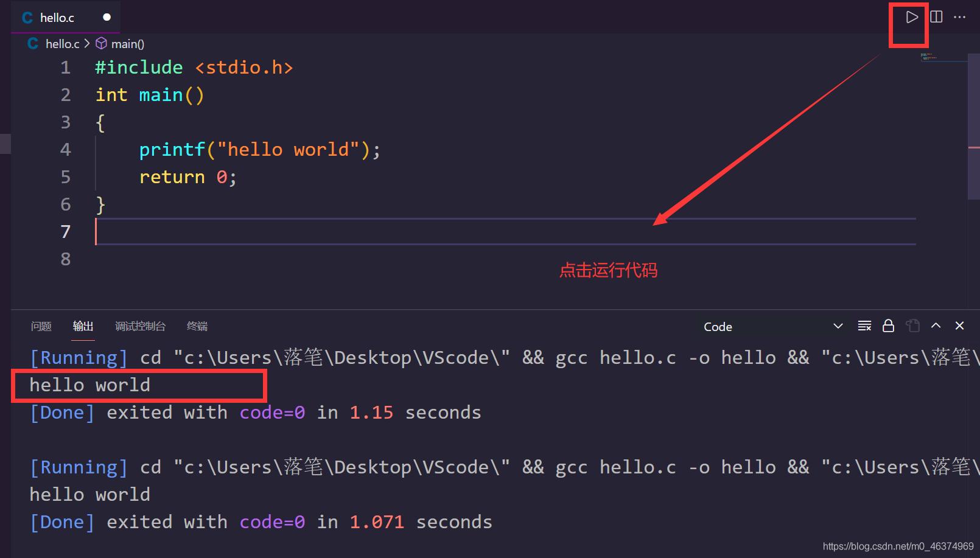Place the cursor on return 0;
Image resolution: width=980 pixels, height=558 pixels.
click(188, 177)
